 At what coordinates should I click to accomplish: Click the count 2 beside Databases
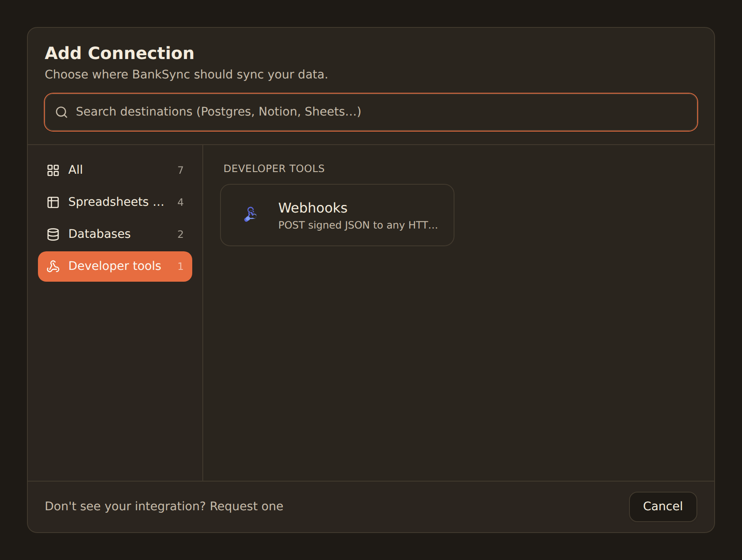point(180,234)
